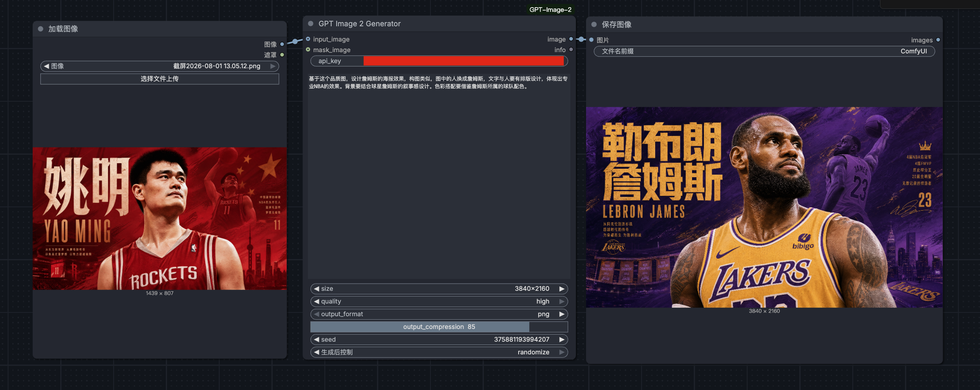The image size is (980, 390).
Task: Click the GPT-Image-2 node badge label
Action: (550, 10)
